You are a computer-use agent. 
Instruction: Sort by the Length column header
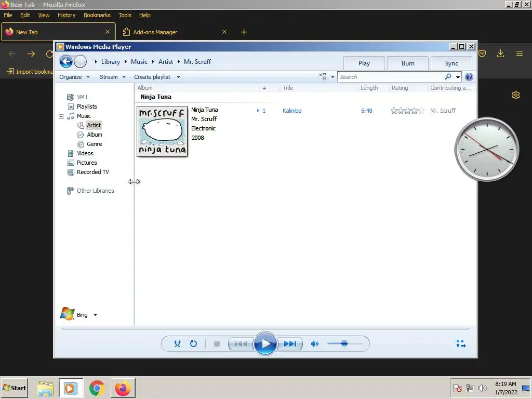369,88
